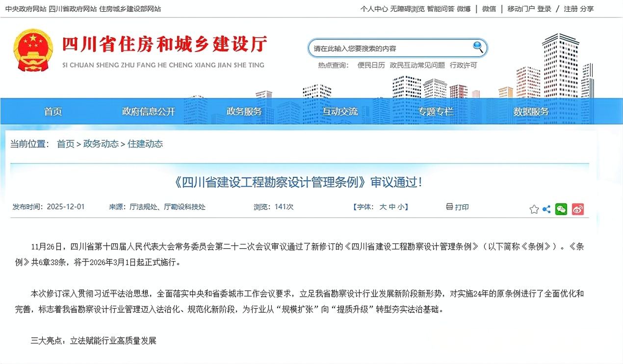Screen dimensions: 623x364
Task: Go to the 数据服务 section
Action: click(531, 111)
